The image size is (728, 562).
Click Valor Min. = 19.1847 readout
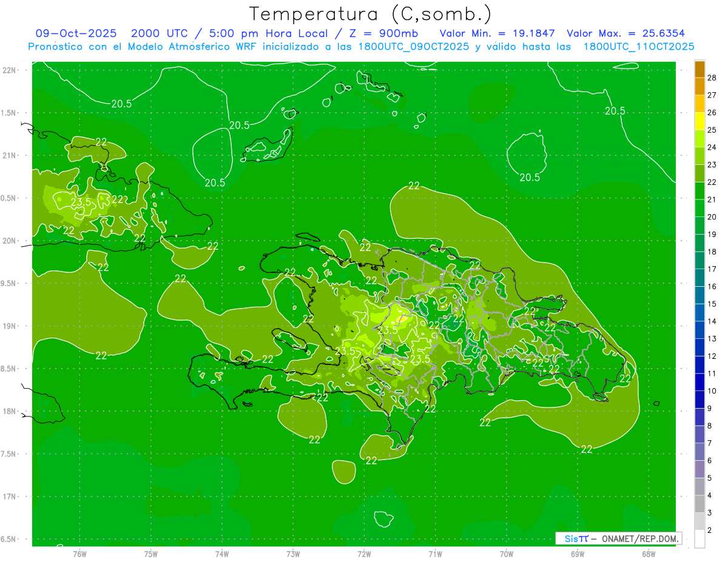497,33
